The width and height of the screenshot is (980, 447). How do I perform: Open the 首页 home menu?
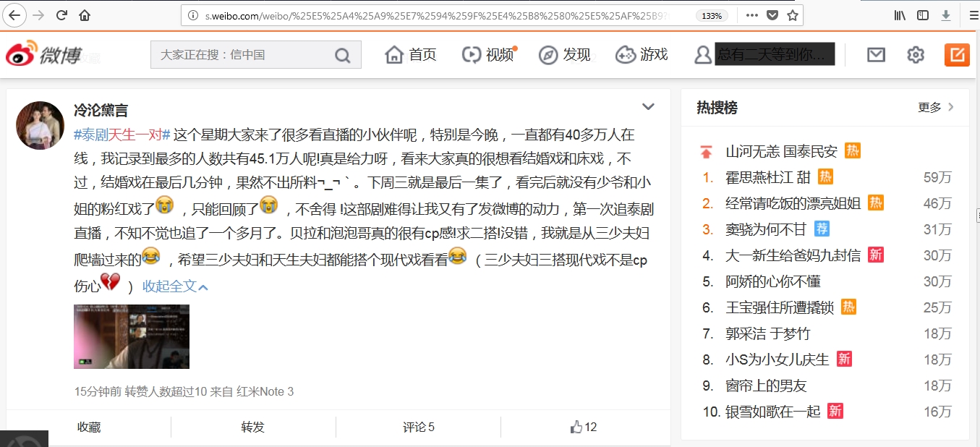411,54
